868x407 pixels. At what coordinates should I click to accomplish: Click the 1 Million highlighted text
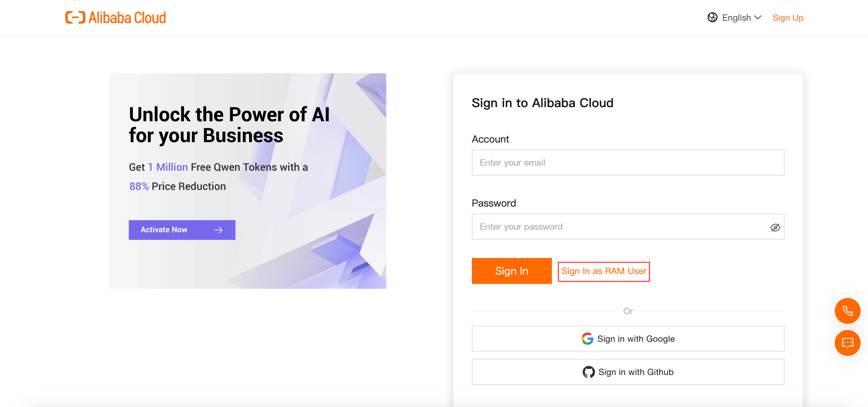(x=168, y=167)
